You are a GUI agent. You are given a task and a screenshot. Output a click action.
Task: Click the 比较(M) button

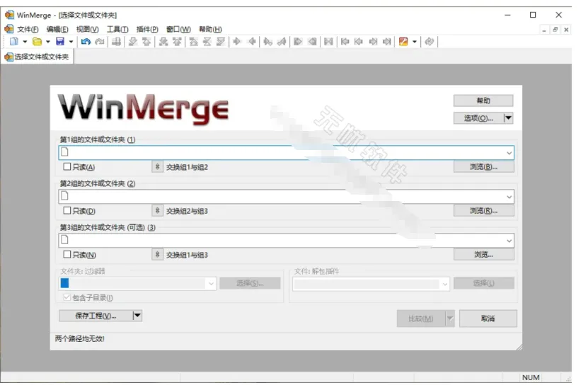coord(421,318)
